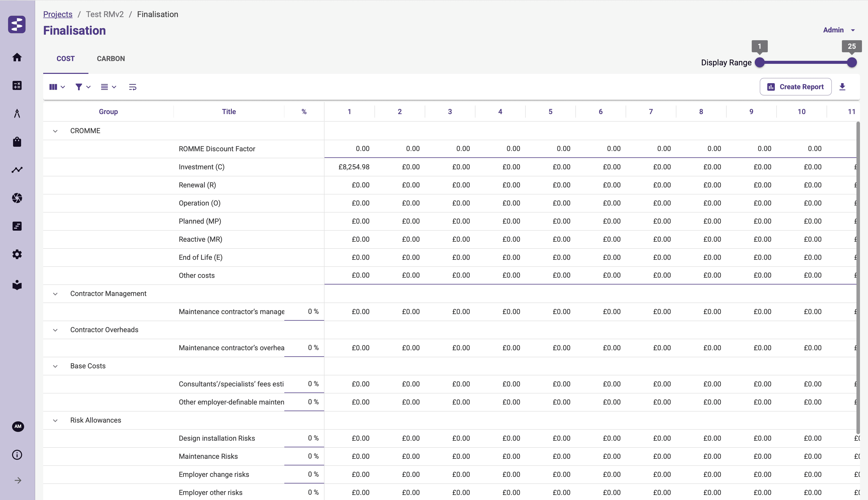The width and height of the screenshot is (868, 500).
Task: Click the info circle icon
Action: pyautogui.click(x=17, y=455)
